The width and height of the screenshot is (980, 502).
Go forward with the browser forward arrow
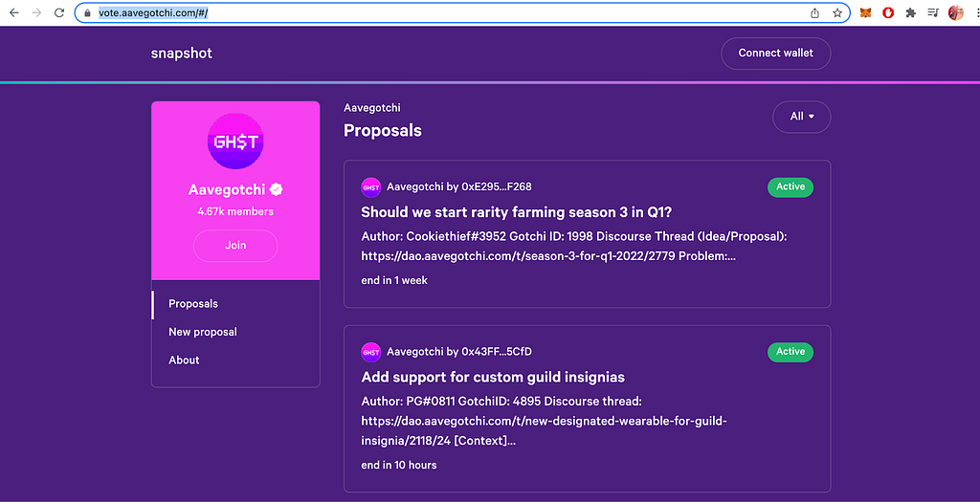coord(36,12)
